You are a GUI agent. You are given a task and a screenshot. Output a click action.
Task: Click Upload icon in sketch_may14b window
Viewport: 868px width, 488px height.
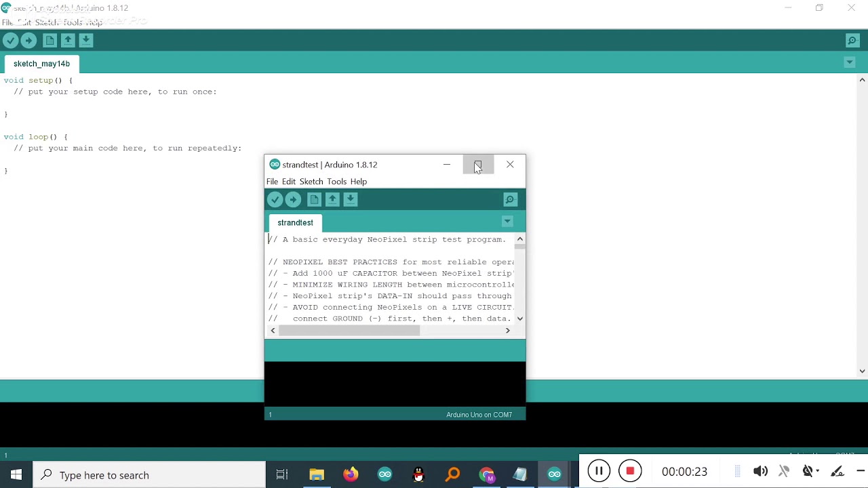pos(28,41)
